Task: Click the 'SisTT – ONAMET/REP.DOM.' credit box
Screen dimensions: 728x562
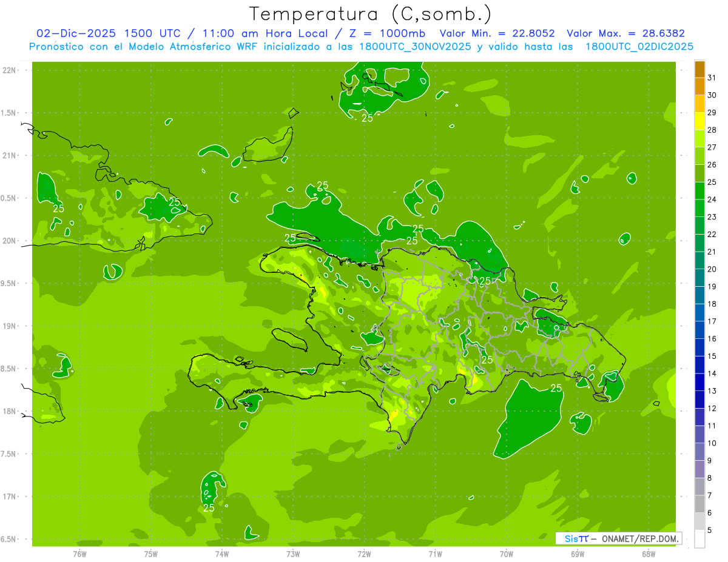Action: [x=618, y=538]
